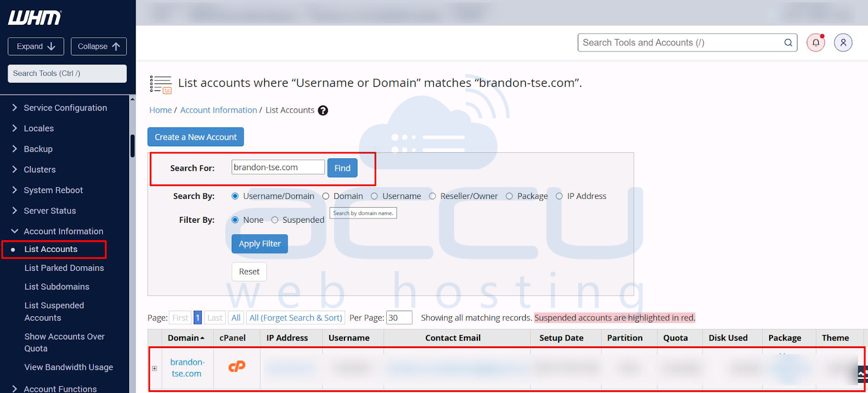The height and width of the screenshot is (393, 868).
Task: Sort by Setup Date column header
Action: coord(561,338)
